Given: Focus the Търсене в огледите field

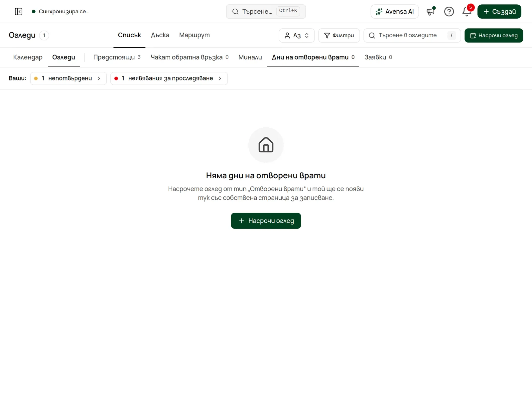Looking at the screenshot, I should click(412, 36).
